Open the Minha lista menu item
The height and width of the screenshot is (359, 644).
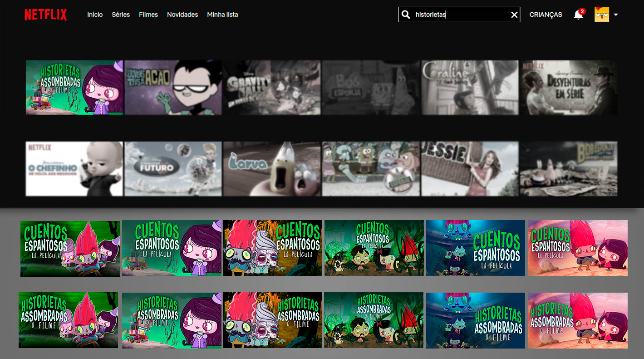pyautogui.click(x=222, y=15)
